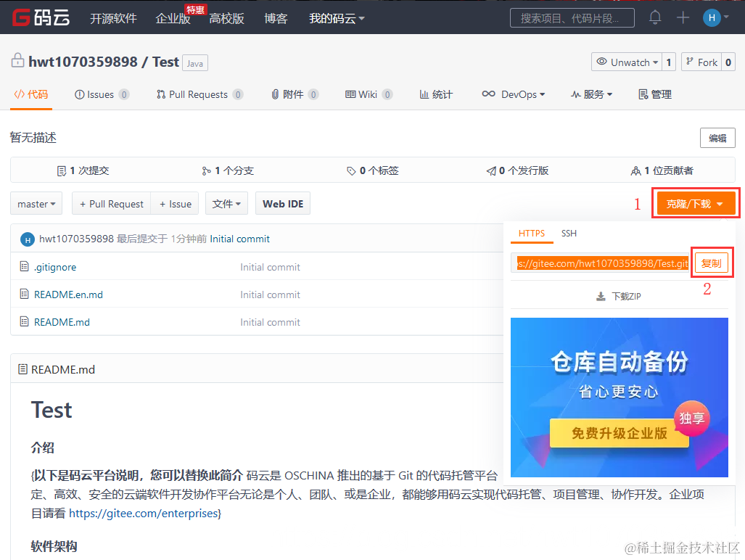745x560 pixels.
Task: Open the 附件 attachments tab
Action: click(295, 94)
